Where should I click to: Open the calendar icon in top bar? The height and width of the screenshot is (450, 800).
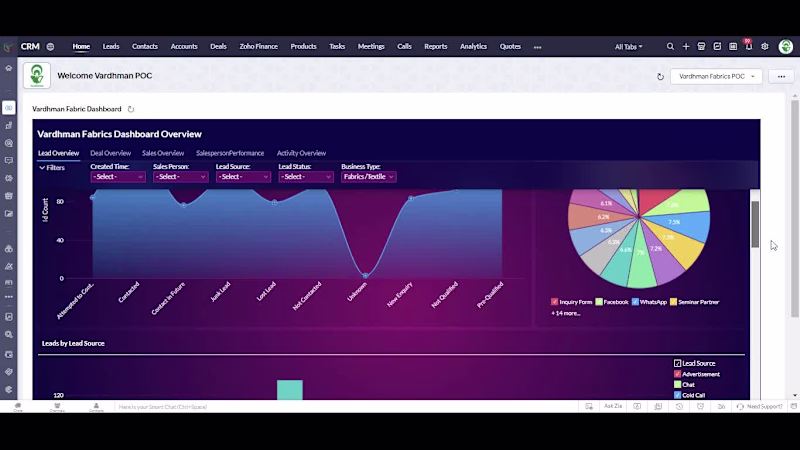point(733,46)
